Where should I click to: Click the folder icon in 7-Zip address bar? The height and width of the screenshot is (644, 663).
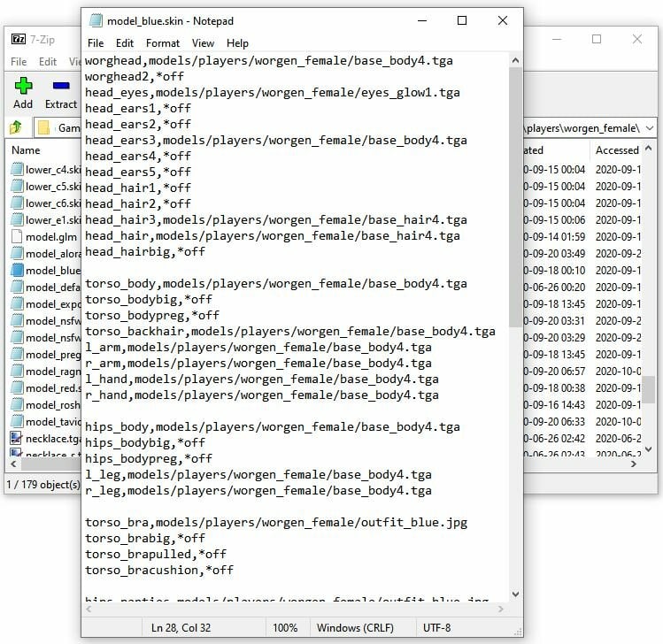(x=43, y=127)
